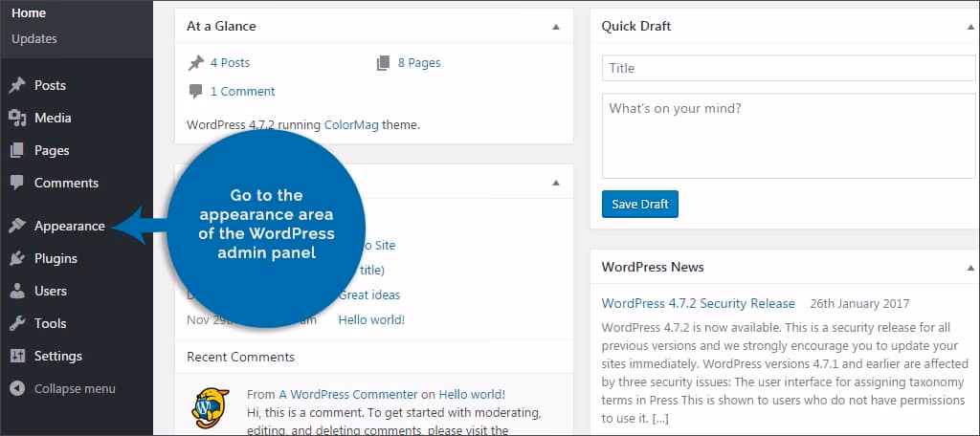This screenshot has width=980, height=436.
Task: Click the pages icon beside 8 Pages
Action: coord(383,62)
